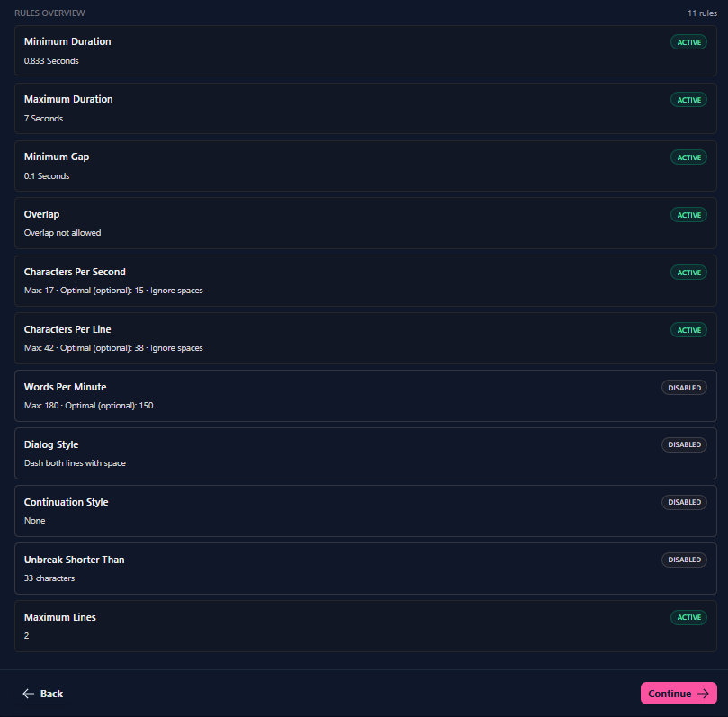The width and height of the screenshot is (728, 717).
Task: Select the Dialog Style rule title
Action: click(51, 444)
